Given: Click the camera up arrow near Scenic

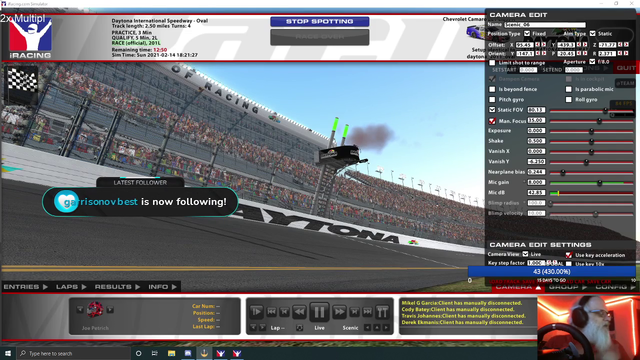Looking at the screenshot, I should click(x=377, y=328).
